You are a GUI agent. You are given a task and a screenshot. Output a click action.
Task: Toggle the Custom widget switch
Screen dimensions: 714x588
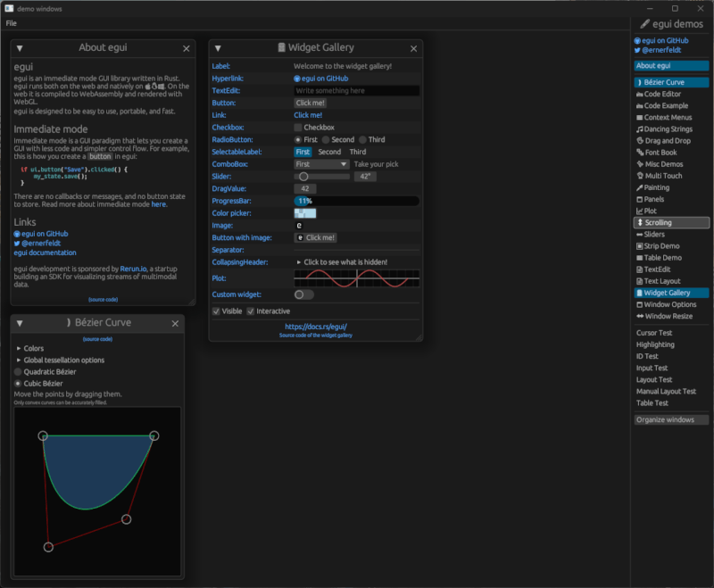pyautogui.click(x=303, y=294)
